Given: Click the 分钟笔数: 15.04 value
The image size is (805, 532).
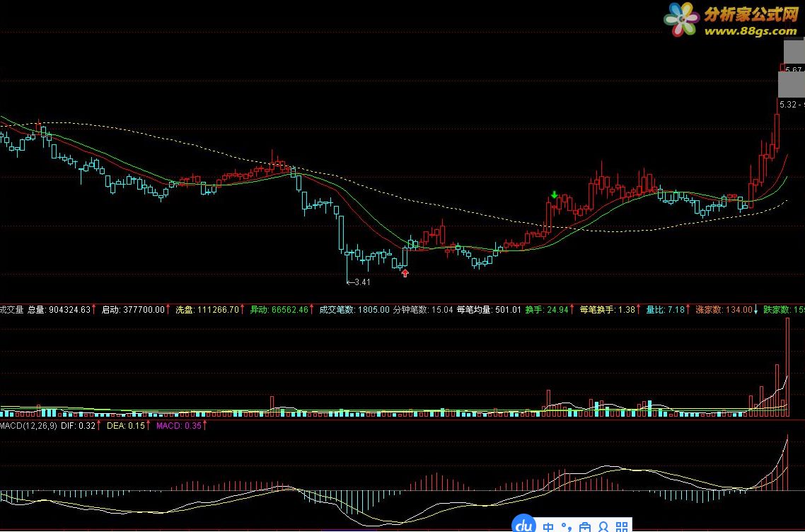Looking at the screenshot, I should pyautogui.click(x=423, y=310).
